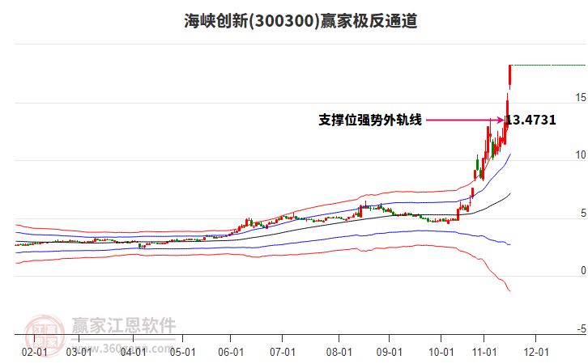Click the 15 price axis label
Screen dimensions: 588x364
coord(581,98)
